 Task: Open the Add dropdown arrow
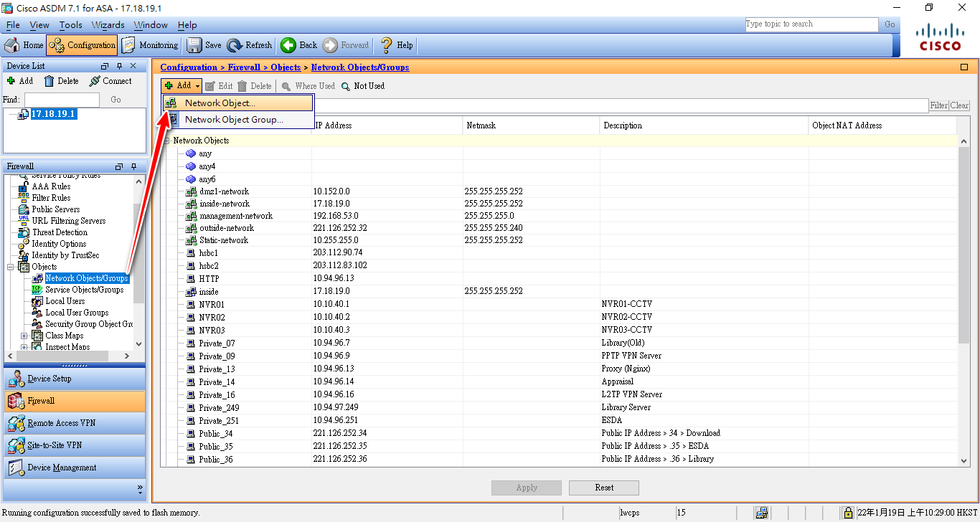[198, 86]
